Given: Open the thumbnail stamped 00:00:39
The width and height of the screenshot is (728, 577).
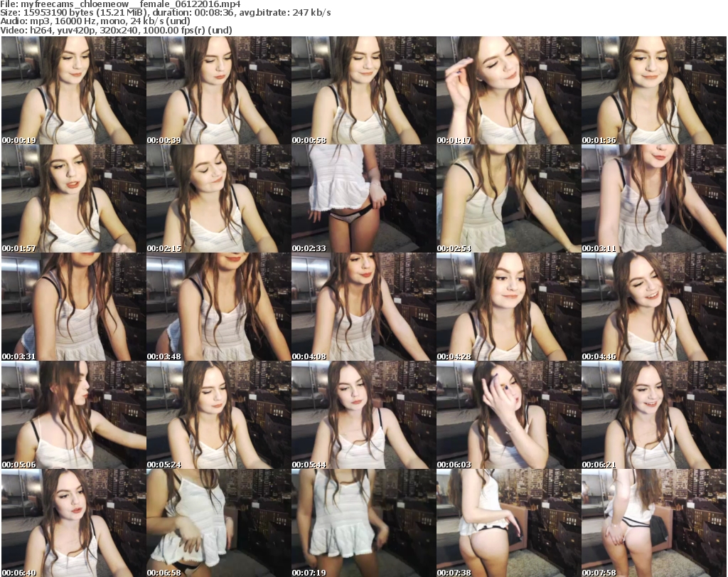Looking at the screenshot, I should 219,90.
